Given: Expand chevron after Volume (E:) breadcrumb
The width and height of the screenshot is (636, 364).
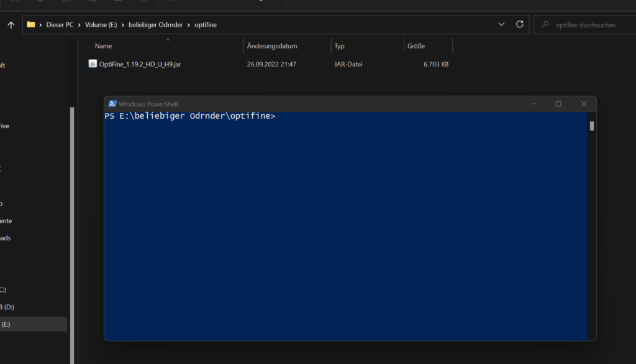Looking at the screenshot, I should click(123, 25).
